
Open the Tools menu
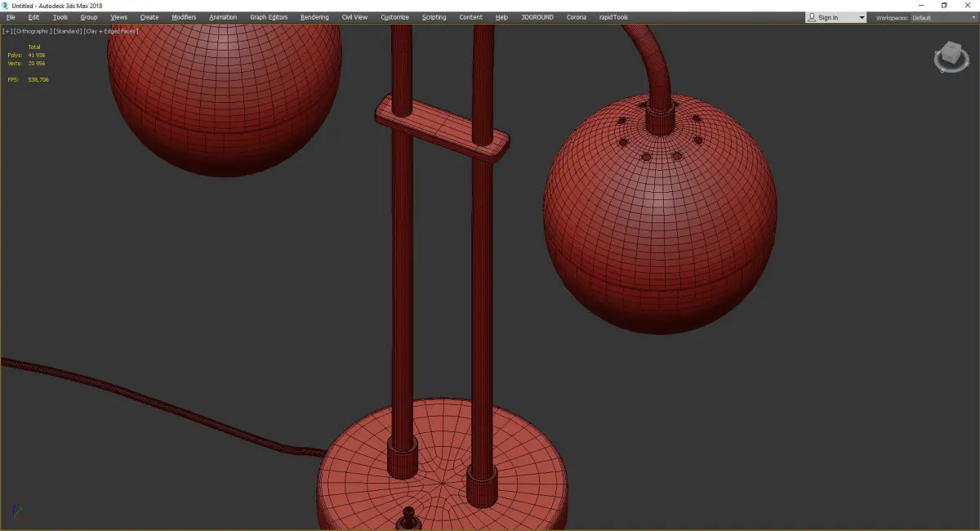(60, 17)
